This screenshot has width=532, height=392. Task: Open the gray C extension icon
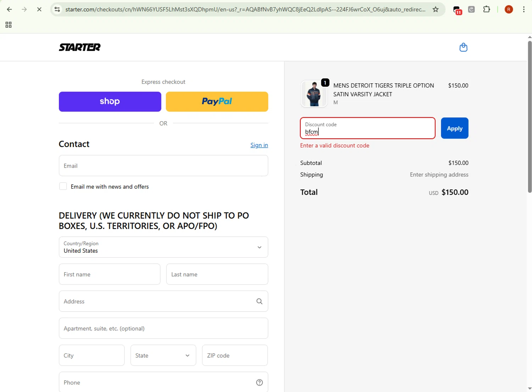[x=471, y=10]
